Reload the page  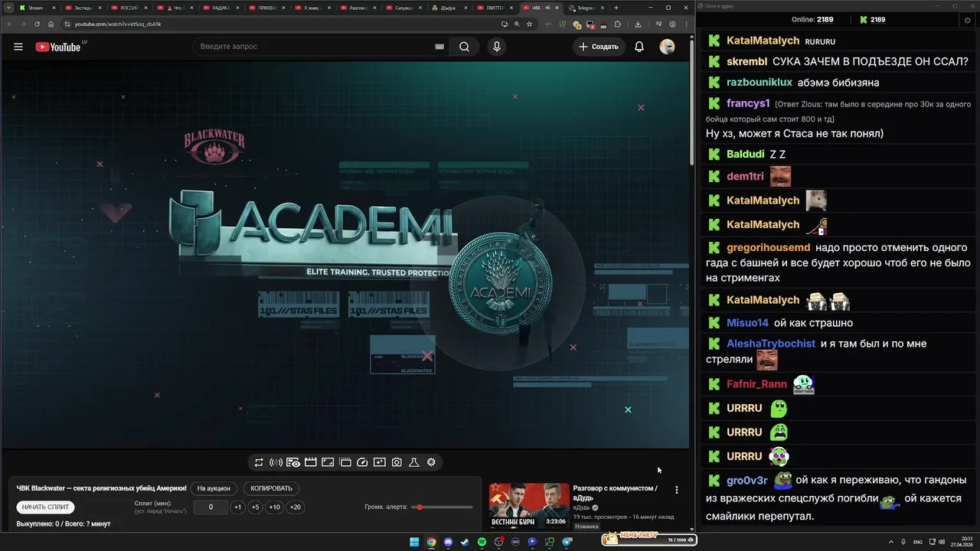(x=37, y=24)
